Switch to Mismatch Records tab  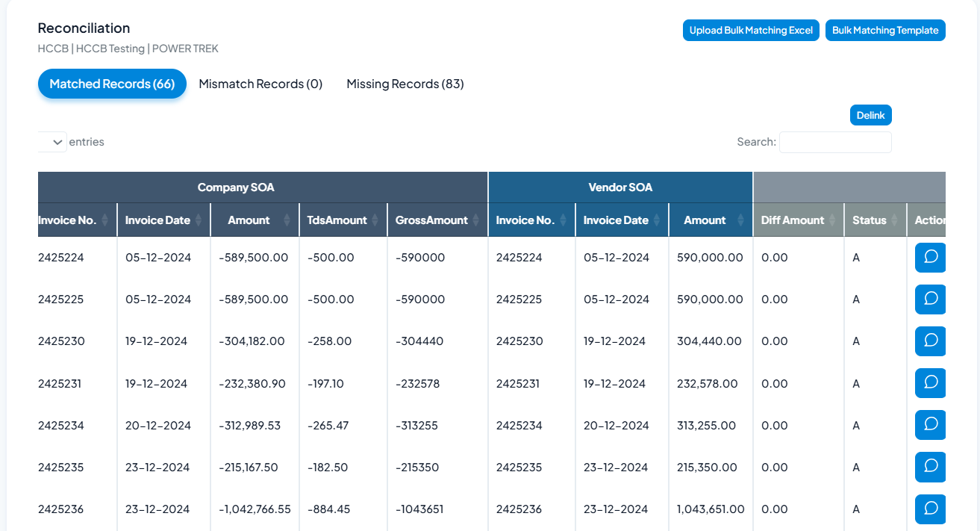click(260, 84)
